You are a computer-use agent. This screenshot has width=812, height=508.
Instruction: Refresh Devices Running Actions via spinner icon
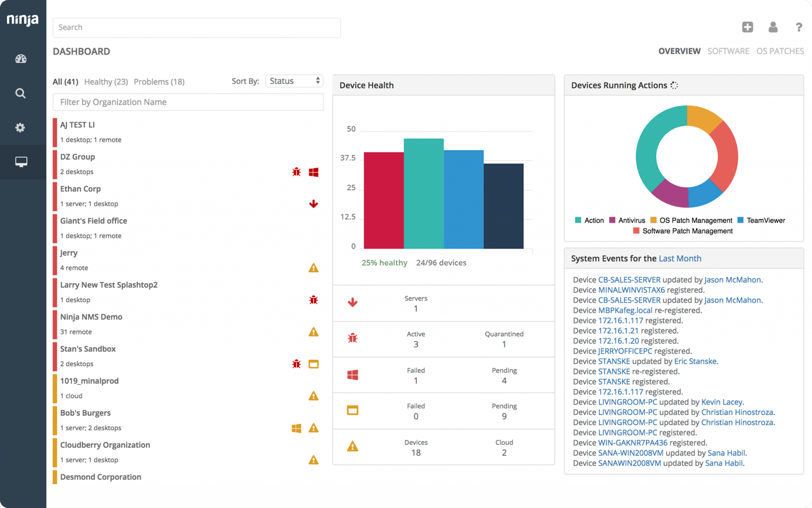[674, 85]
